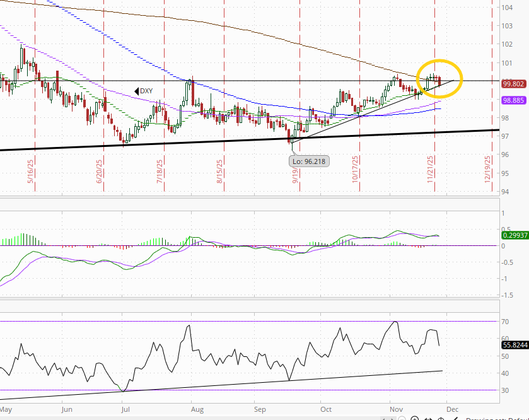
Task: Select the 11/21/25 expiration date label
Action: click(430, 170)
